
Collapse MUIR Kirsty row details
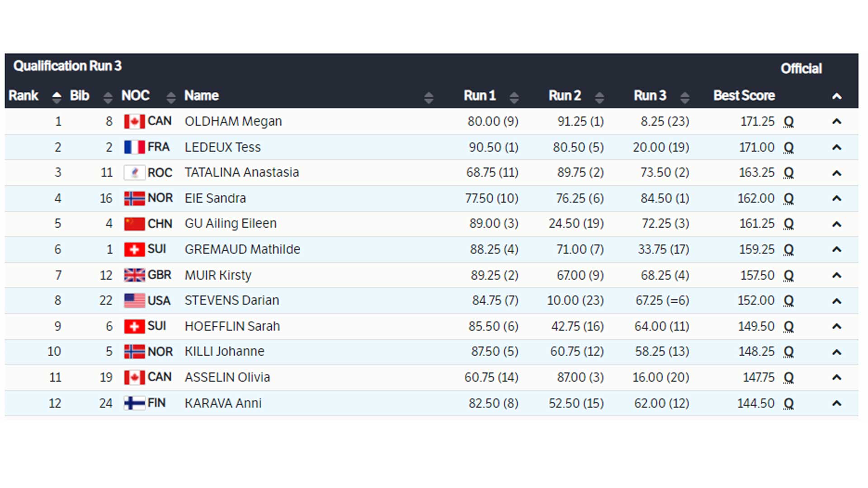pyautogui.click(x=837, y=275)
